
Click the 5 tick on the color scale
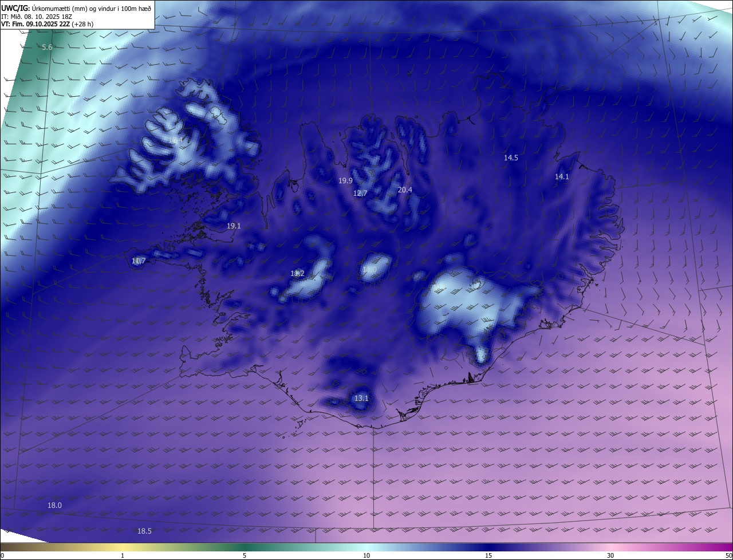245,555
